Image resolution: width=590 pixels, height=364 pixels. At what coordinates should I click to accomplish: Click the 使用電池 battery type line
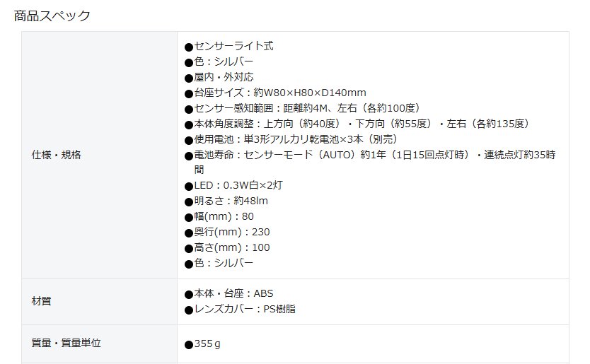tap(291, 139)
